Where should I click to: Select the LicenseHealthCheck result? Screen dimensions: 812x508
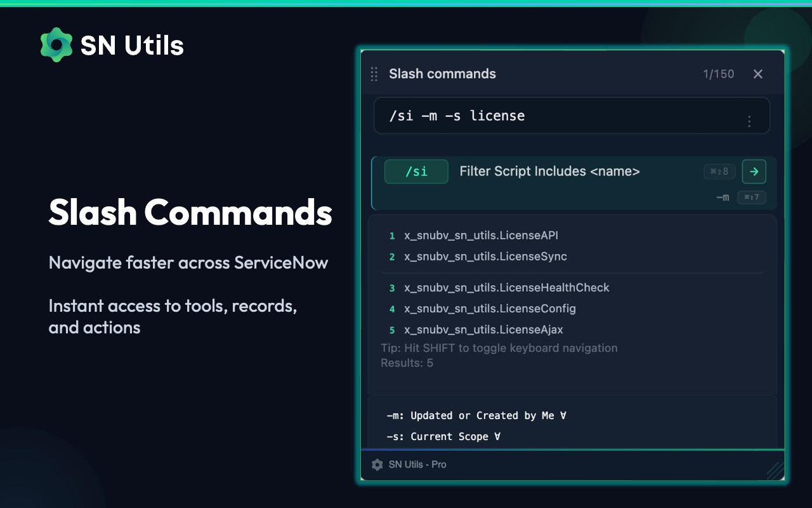(506, 288)
